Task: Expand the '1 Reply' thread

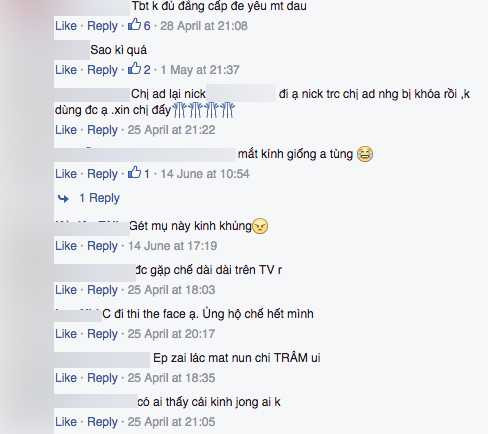Action: 99,198
